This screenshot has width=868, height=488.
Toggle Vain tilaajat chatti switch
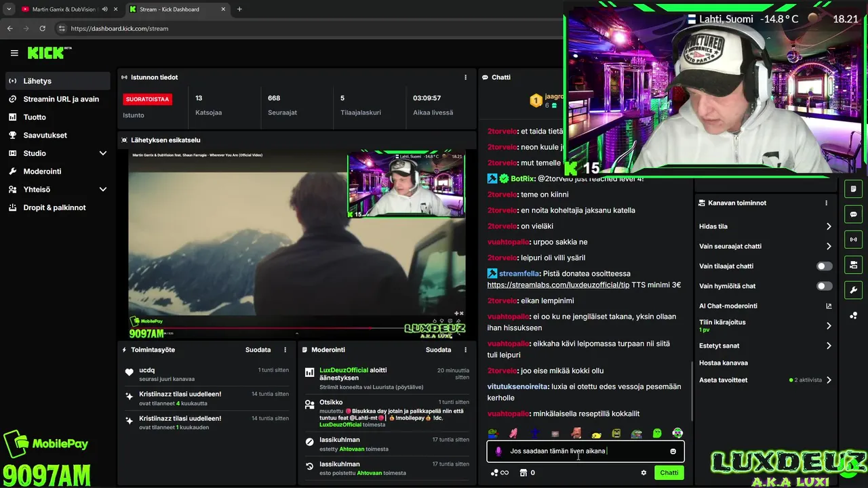pos(825,266)
